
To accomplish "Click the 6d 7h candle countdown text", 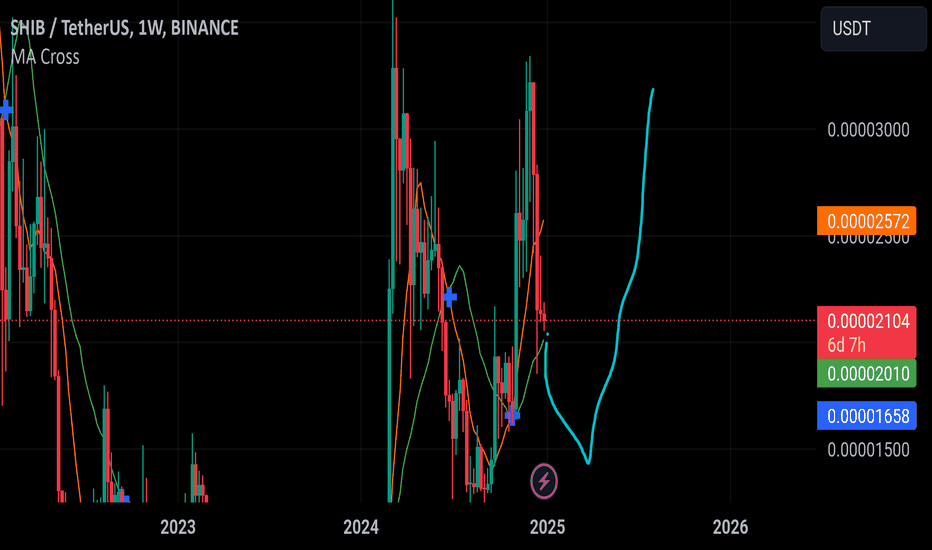I will click(846, 345).
